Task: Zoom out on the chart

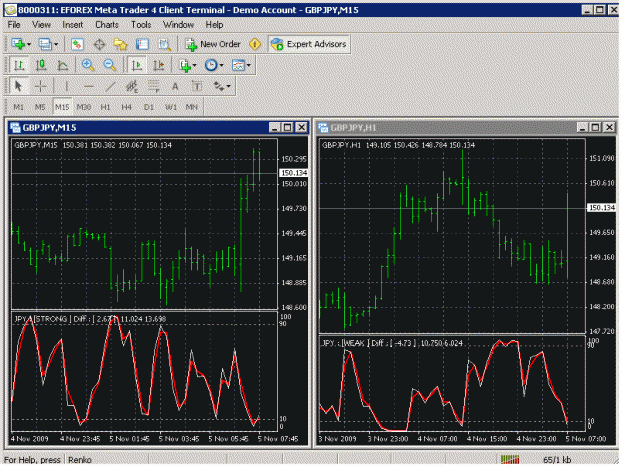Action: coord(110,65)
